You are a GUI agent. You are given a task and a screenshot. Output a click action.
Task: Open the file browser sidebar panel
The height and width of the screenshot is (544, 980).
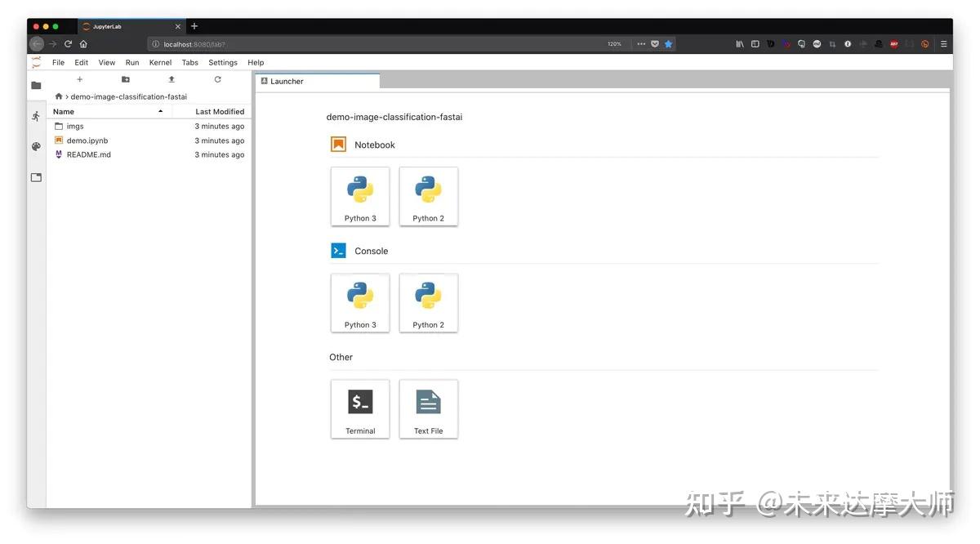coord(36,85)
